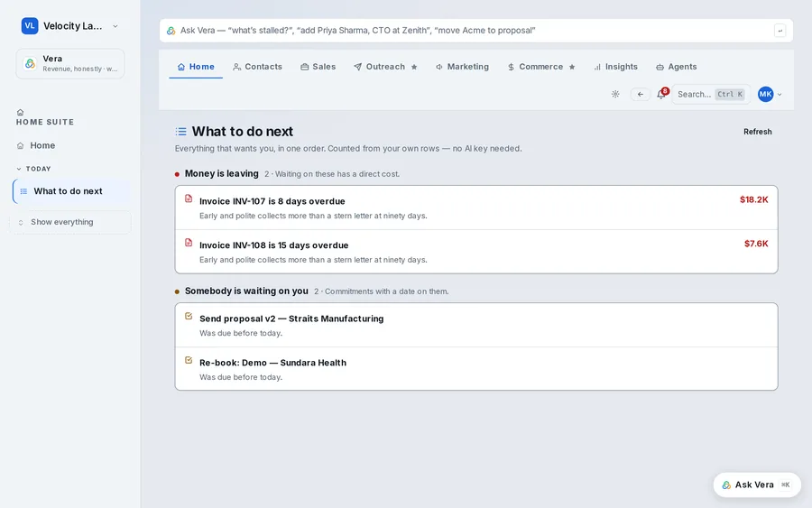Click the invoice document icon for INV-107
Image resolution: width=812 pixels, height=508 pixels.
click(x=189, y=199)
